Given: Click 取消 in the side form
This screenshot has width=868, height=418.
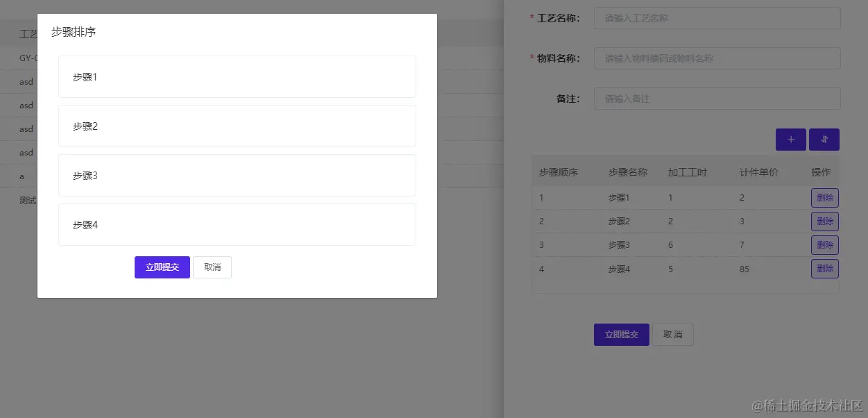Looking at the screenshot, I should (673, 335).
